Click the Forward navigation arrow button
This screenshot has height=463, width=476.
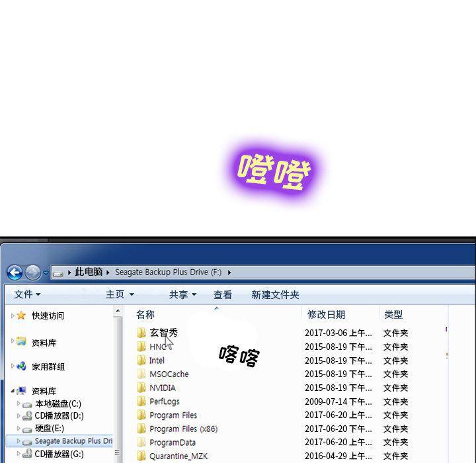pos(32,272)
